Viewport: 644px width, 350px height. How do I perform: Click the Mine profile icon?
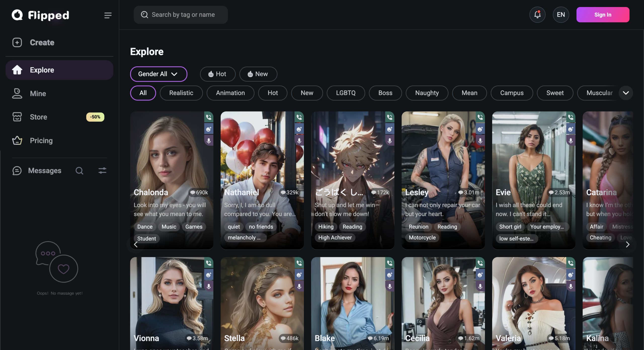point(17,93)
